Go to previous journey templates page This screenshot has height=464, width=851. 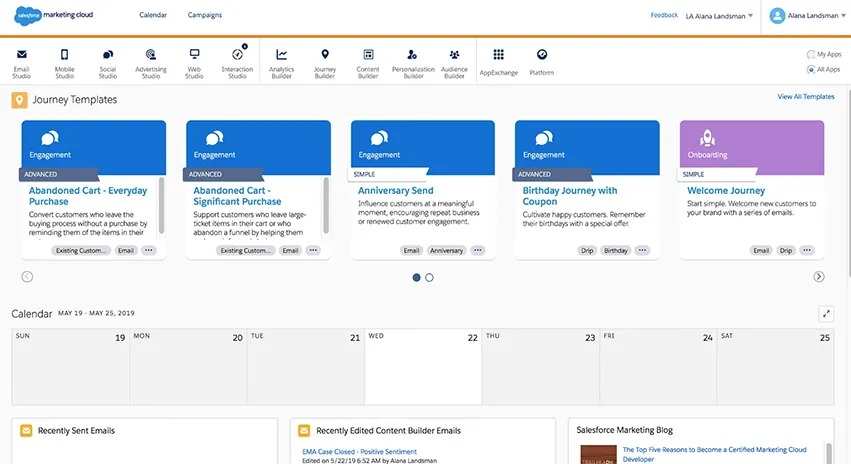click(27, 277)
